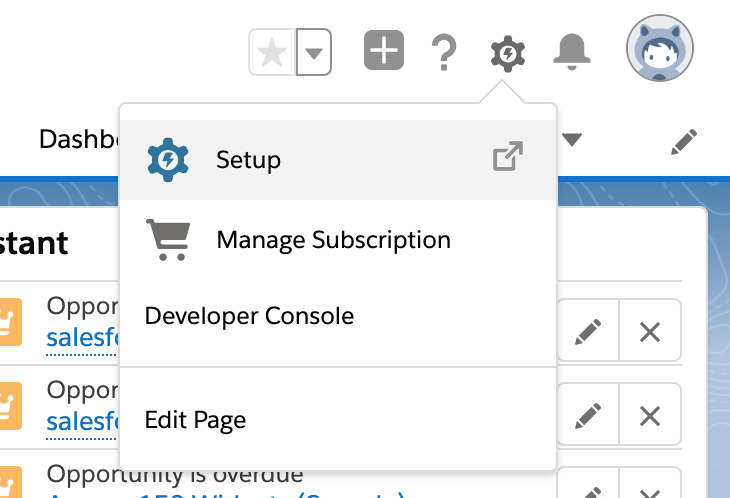Click the setup gear icon

tap(508, 53)
